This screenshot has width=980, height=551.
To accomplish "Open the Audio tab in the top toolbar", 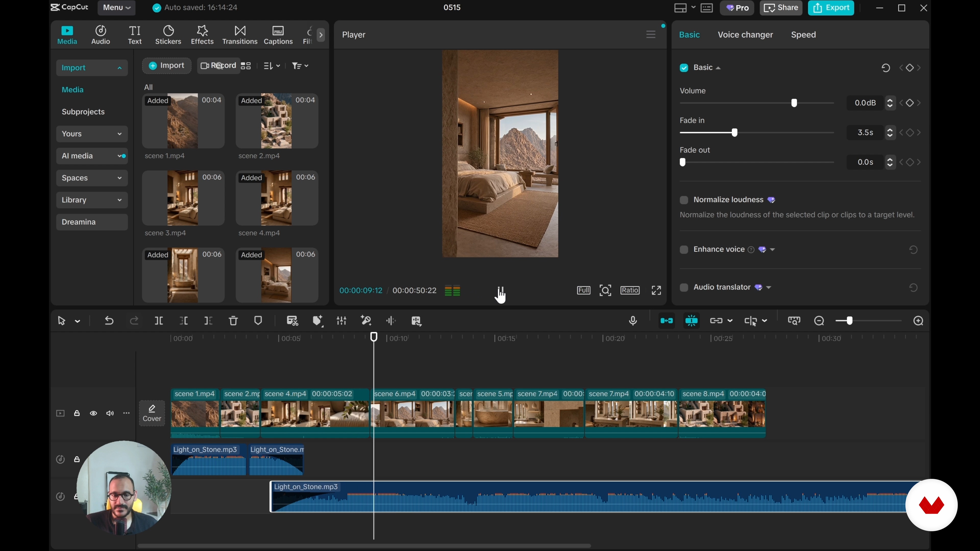I will pos(101,35).
